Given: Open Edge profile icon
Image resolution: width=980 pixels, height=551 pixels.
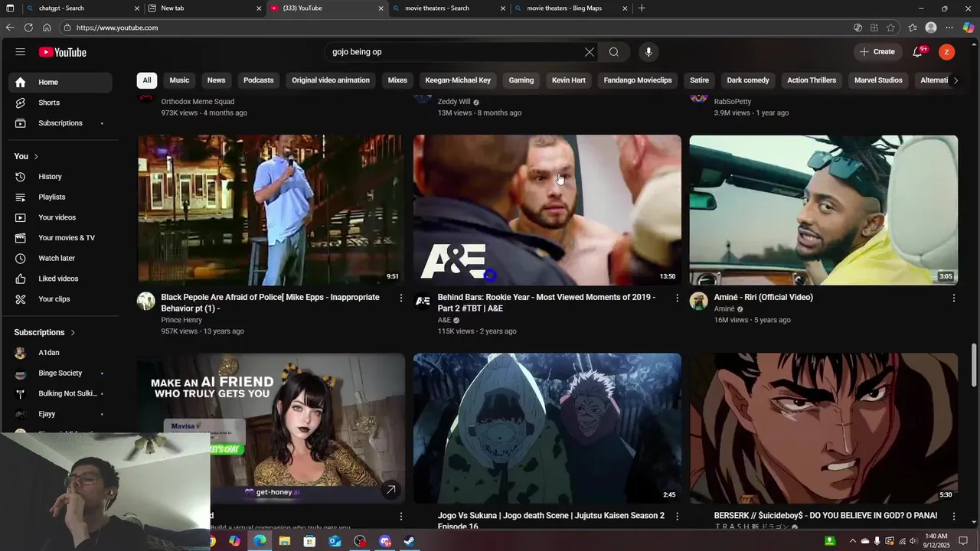Looking at the screenshot, I should (x=931, y=28).
